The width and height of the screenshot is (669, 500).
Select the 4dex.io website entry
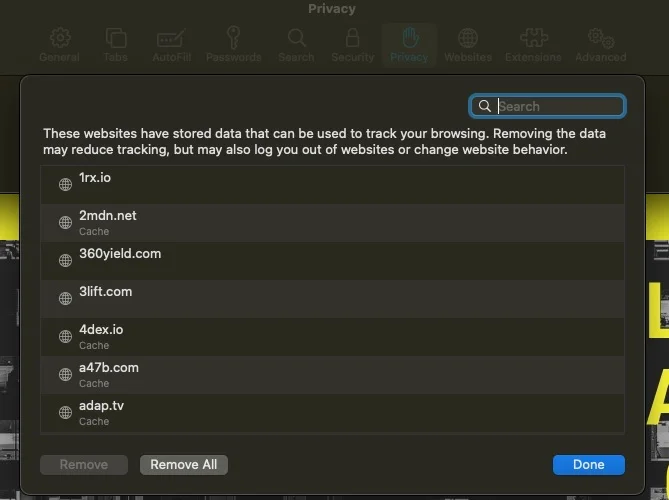[x=332, y=337]
